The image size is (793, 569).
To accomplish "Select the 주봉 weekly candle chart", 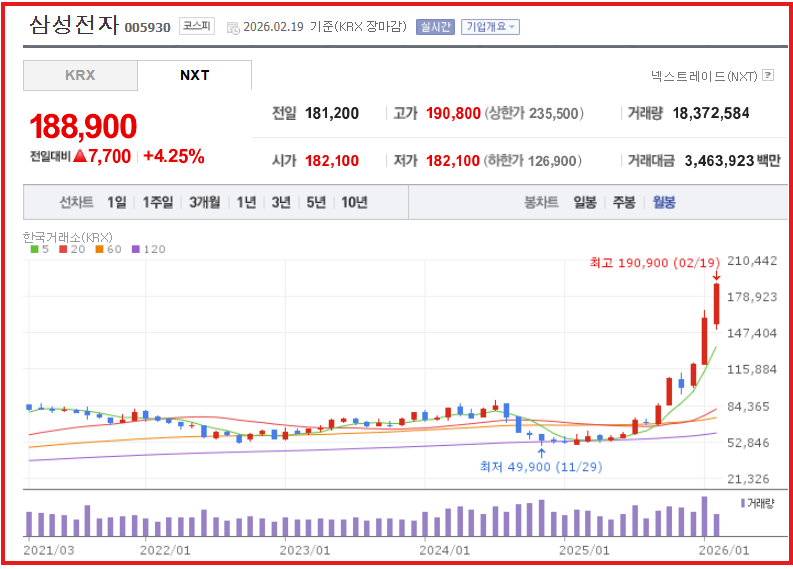I will [624, 202].
